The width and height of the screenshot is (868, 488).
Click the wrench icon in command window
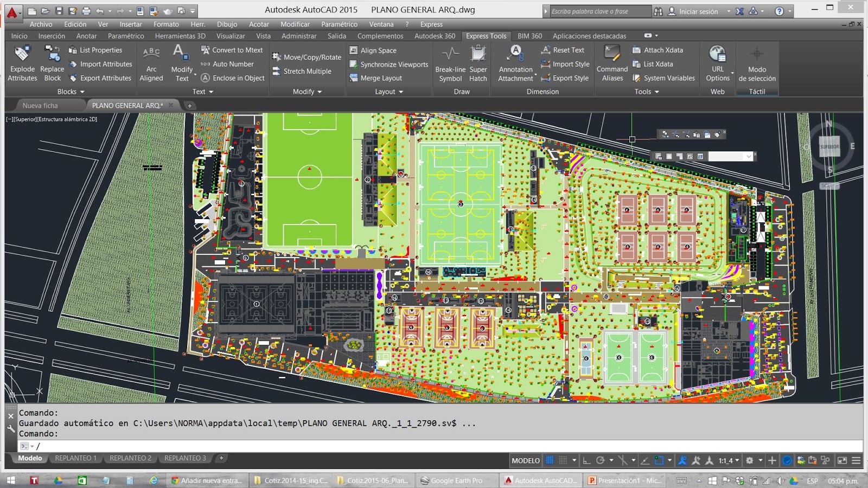pos(11,428)
